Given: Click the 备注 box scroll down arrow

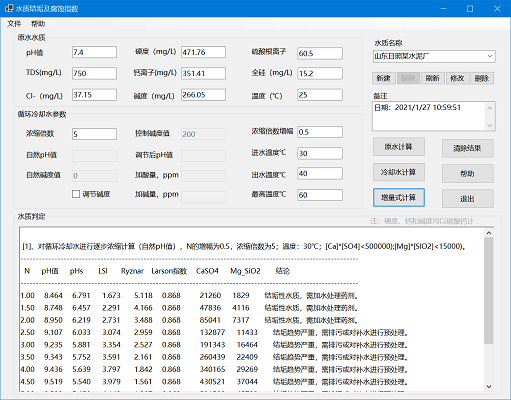Looking at the screenshot, I should click(x=490, y=125).
